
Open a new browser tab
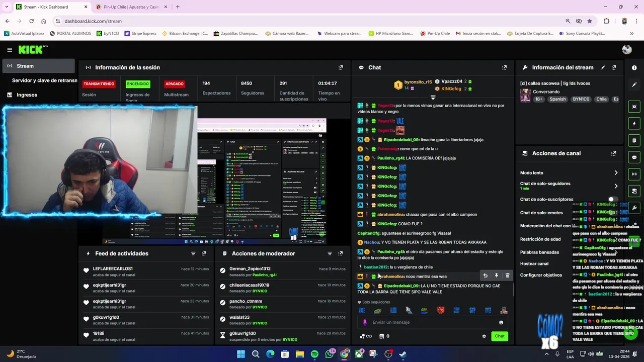(178, 7)
